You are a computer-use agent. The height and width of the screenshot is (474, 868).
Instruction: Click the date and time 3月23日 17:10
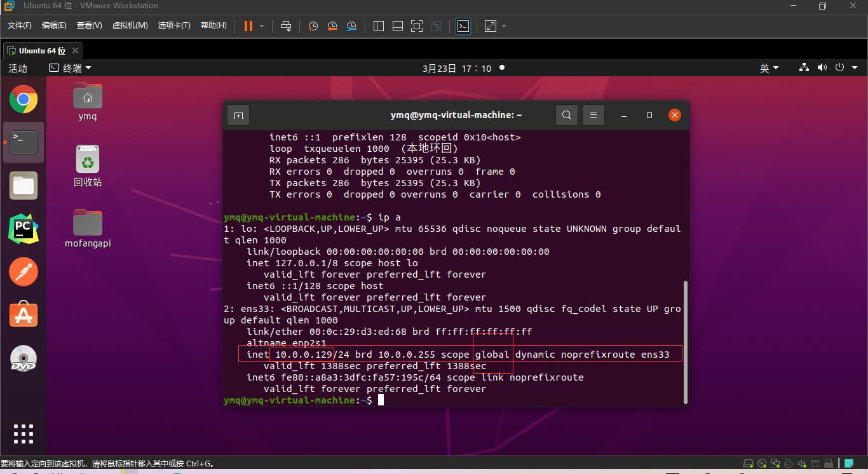(457, 68)
